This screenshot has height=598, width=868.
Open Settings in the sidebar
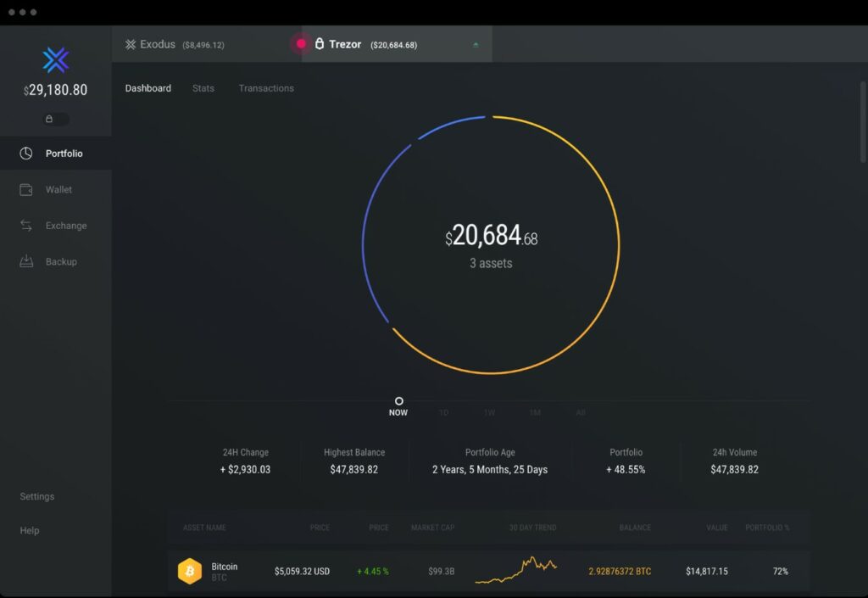[x=37, y=496]
